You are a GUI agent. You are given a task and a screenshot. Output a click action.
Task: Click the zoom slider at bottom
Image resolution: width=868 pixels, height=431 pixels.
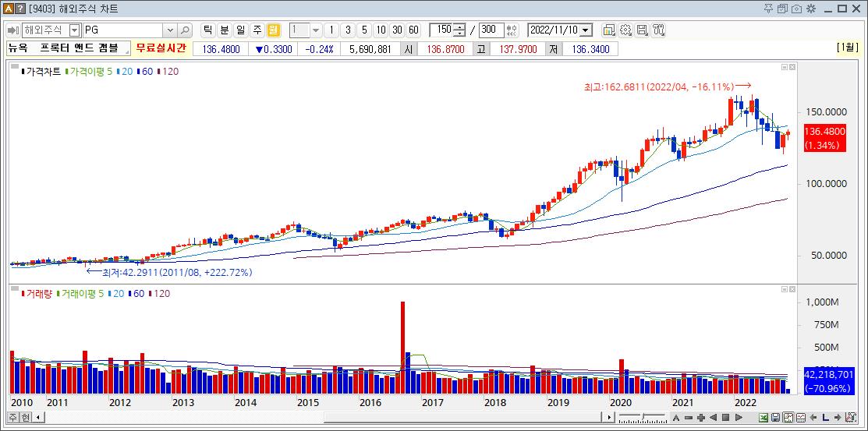coord(643,417)
